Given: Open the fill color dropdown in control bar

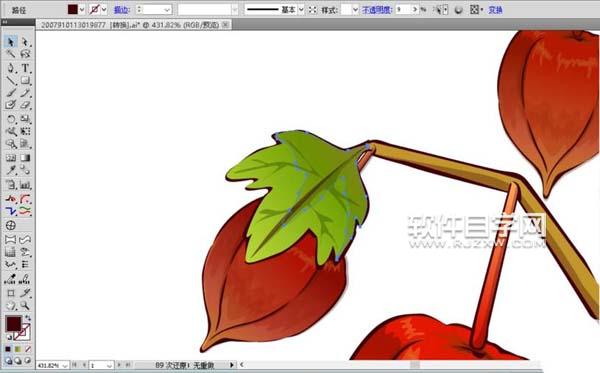Looking at the screenshot, I should (x=82, y=10).
